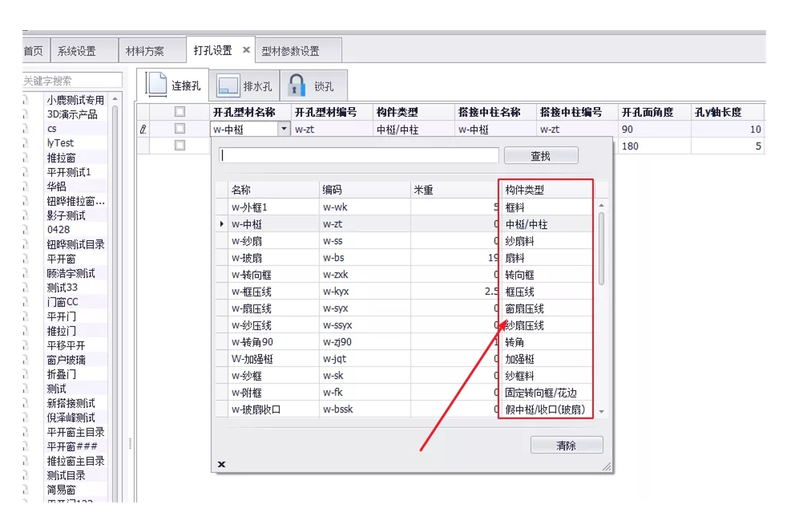
Task: Close the 打孔设置 tab with X
Action: [246, 50]
